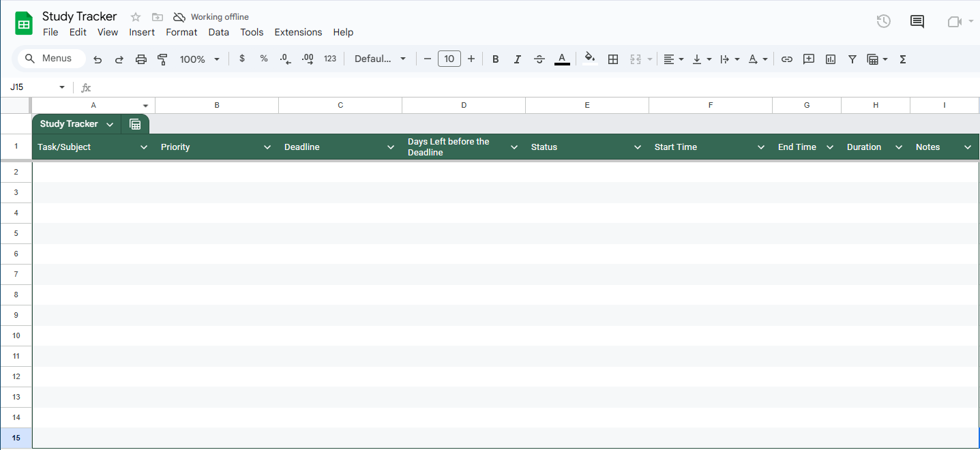Click the Undo arrow
This screenshot has height=450, width=980.
click(98, 59)
